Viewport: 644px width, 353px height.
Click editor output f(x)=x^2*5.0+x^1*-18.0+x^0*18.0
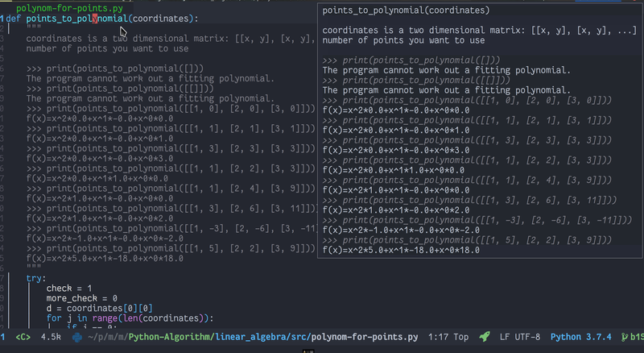click(x=105, y=259)
